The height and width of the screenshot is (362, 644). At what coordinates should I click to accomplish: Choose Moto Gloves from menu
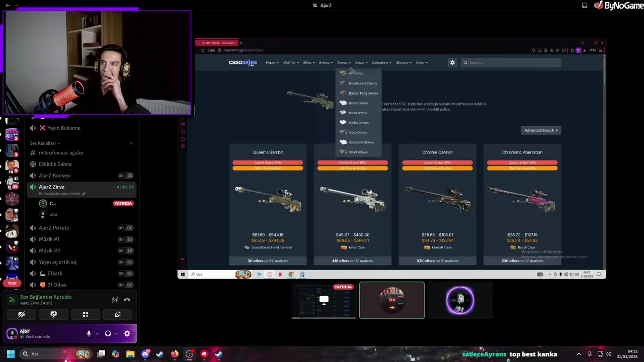(358, 132)
